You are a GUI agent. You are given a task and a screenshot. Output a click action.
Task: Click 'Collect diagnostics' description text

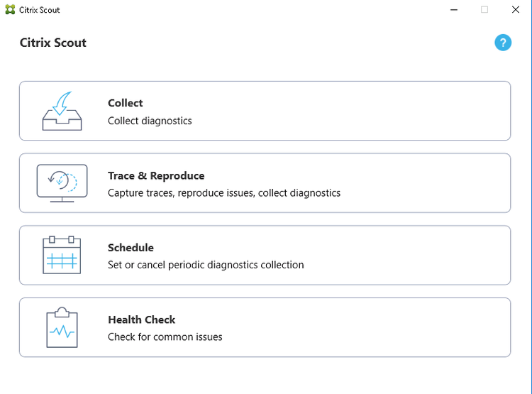pos(150,121)
